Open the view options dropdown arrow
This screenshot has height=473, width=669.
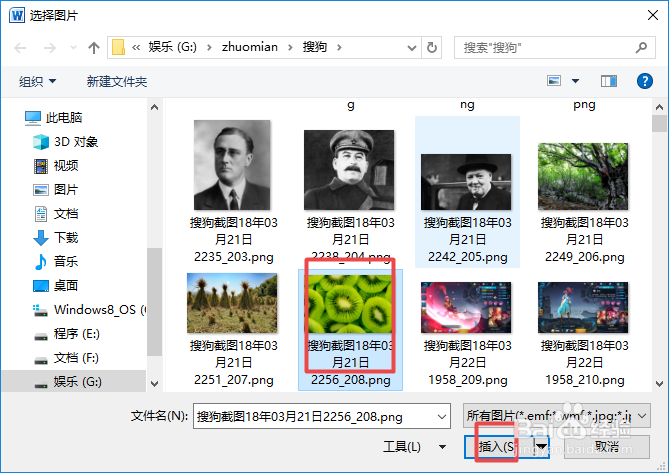click(x=576, y=81)
